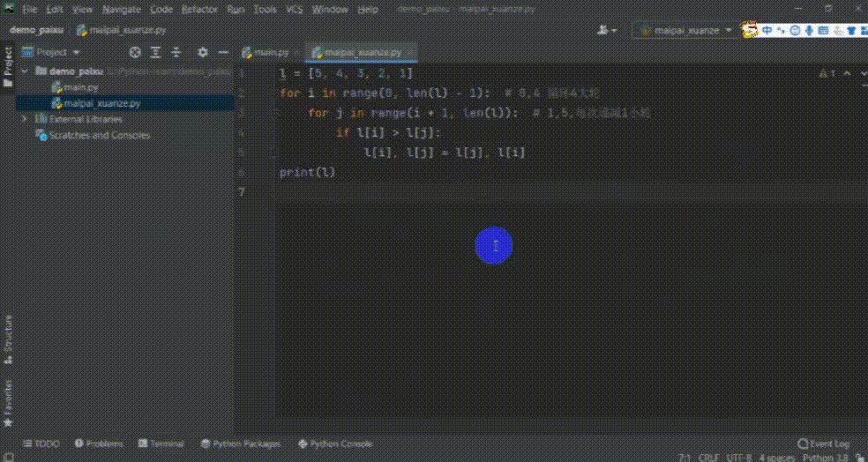Click the user account icon in the toolbar
This screenshot has width=868, height=462.
(x=606, y=31)
